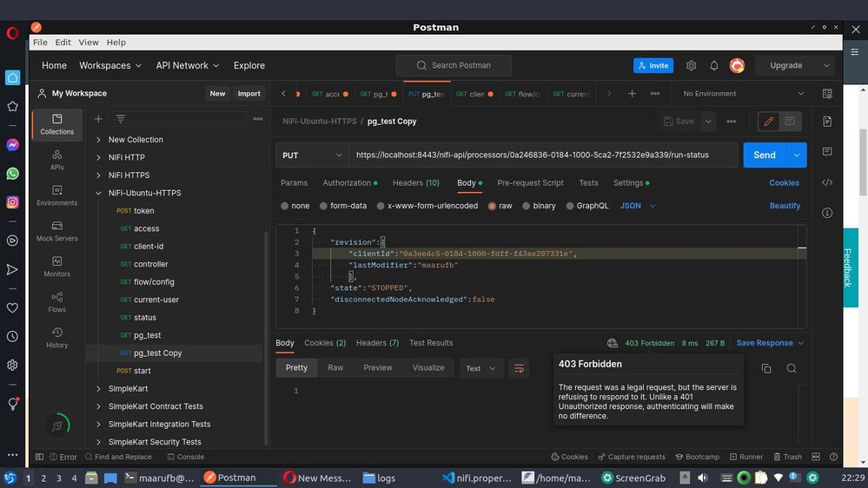This screenshot has width=868, height=488.
Task: Open the Collections sidebar panel
Action: pos(56,124)
